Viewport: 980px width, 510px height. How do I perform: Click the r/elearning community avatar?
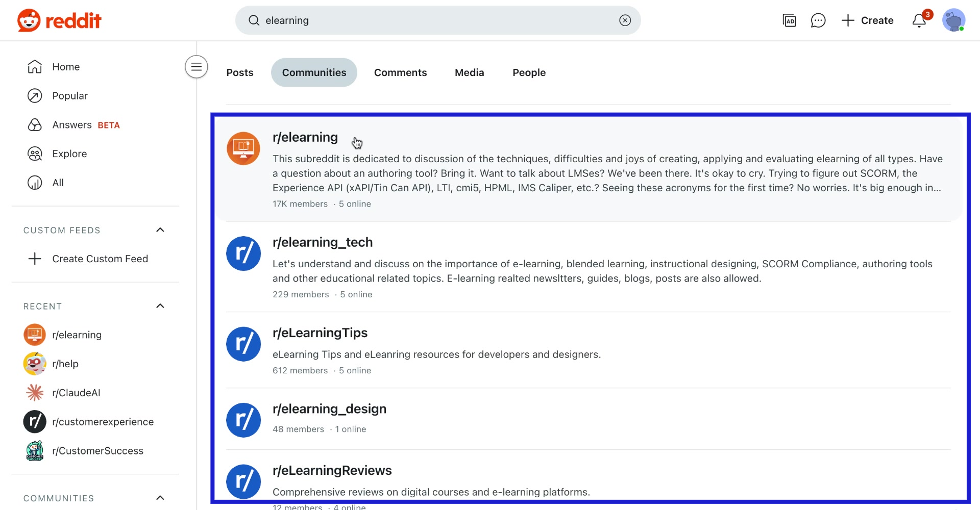click(243, 148)
